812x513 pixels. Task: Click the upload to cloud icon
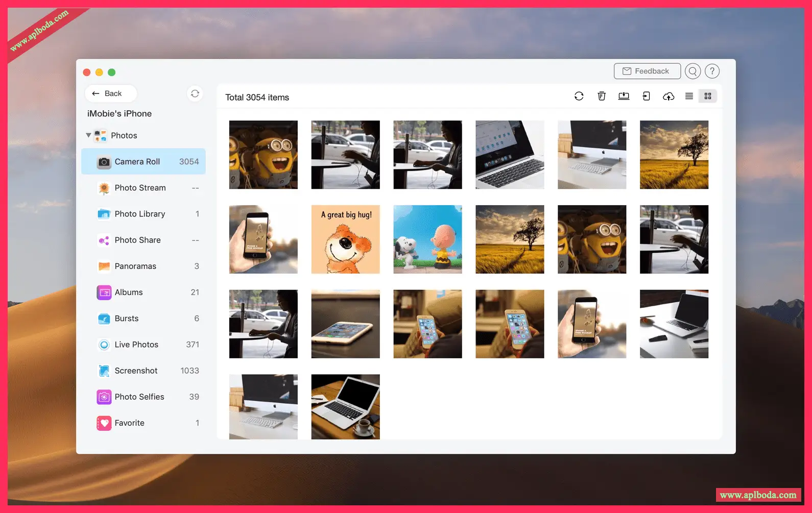(668, 96)
